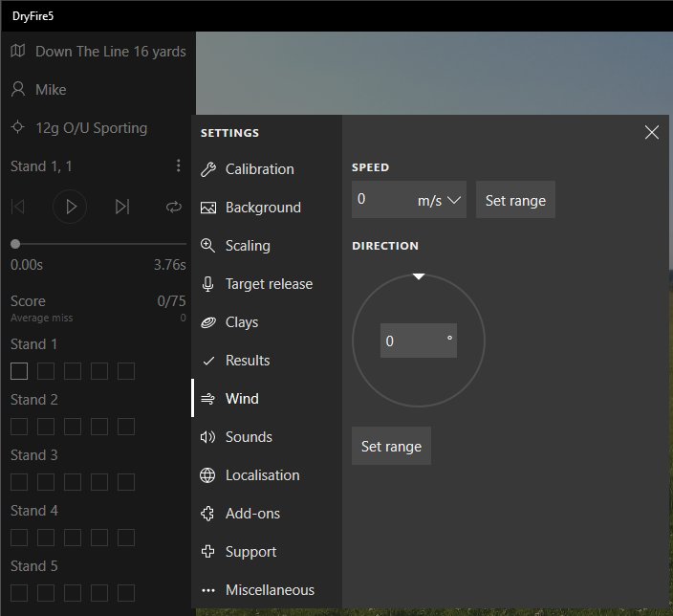
Task: Check the first Stand 3 score box
Action: (x=19, y=482)
